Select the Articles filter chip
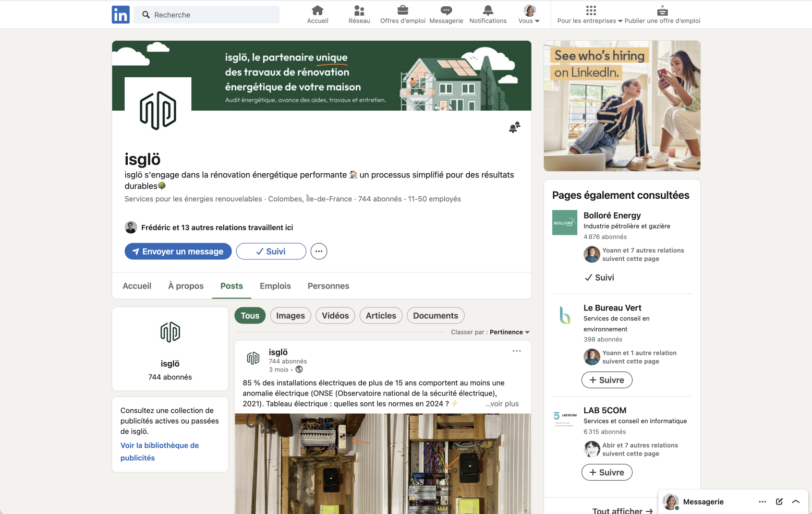The image size is (812, 514). (381, 316)
